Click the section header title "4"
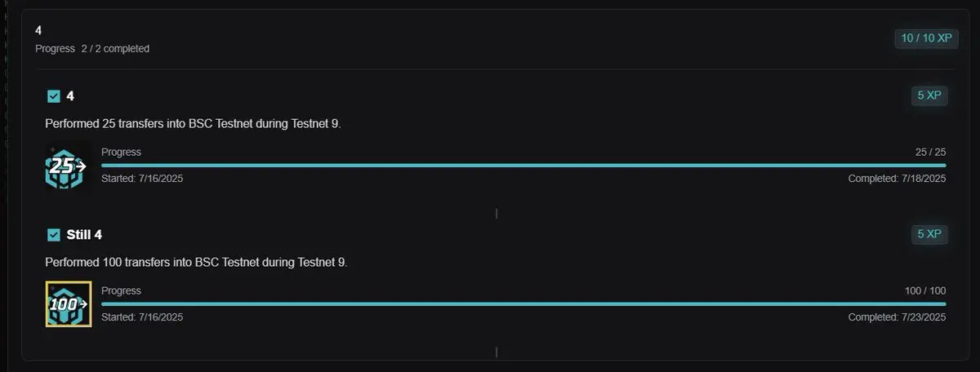The image size is (980, 372). pyautogui.click(x=38, y=30)
